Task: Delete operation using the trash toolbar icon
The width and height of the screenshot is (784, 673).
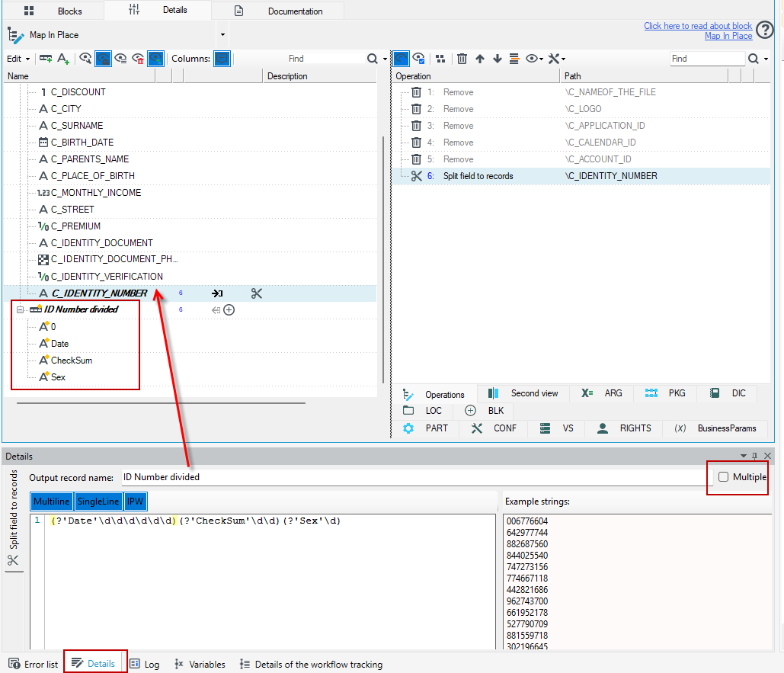Action: [x=462, y=59]
